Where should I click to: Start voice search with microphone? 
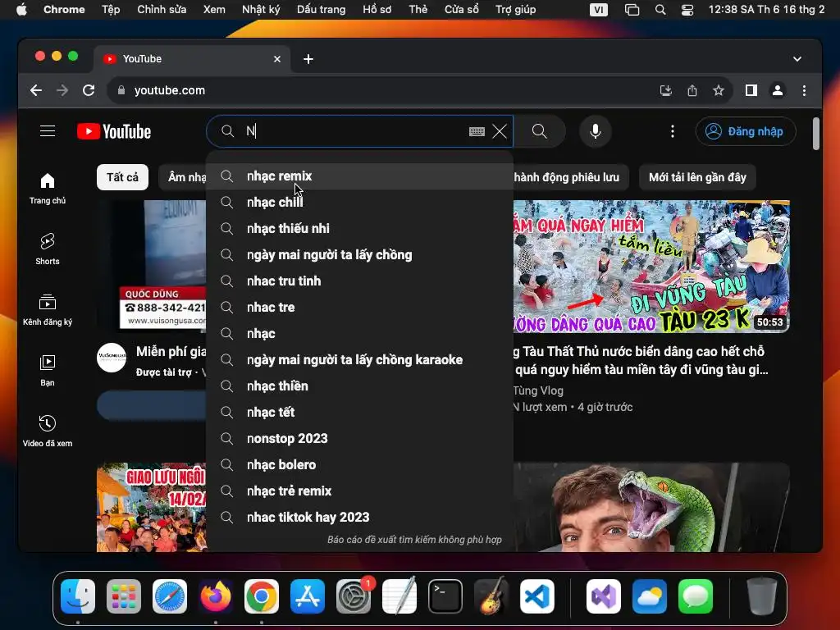point(596,131)
